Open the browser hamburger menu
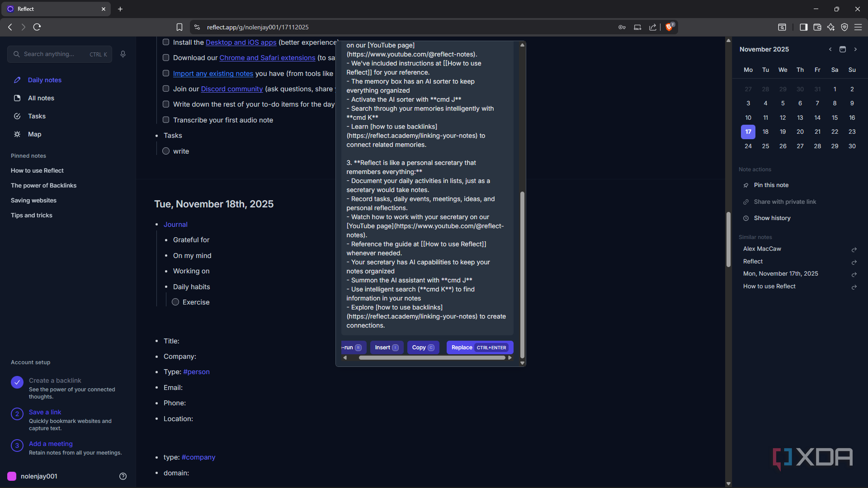Screen dimensions: 868x488 (858, 27)
